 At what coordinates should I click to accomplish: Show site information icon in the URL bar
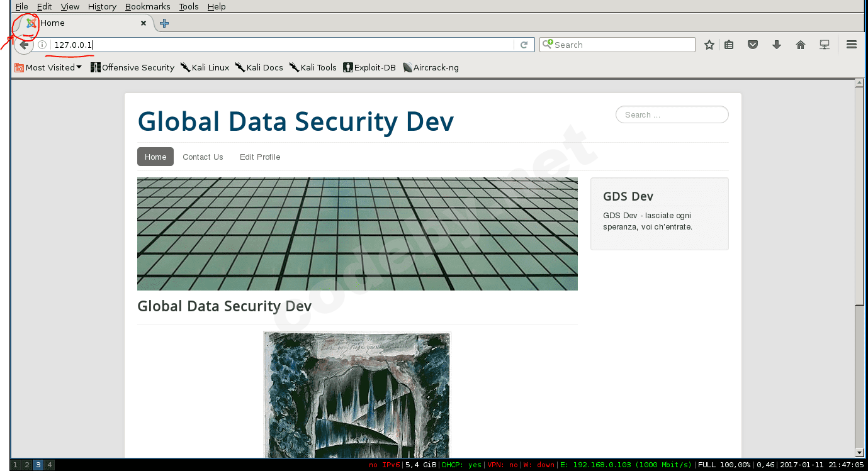tap(42, 45)
